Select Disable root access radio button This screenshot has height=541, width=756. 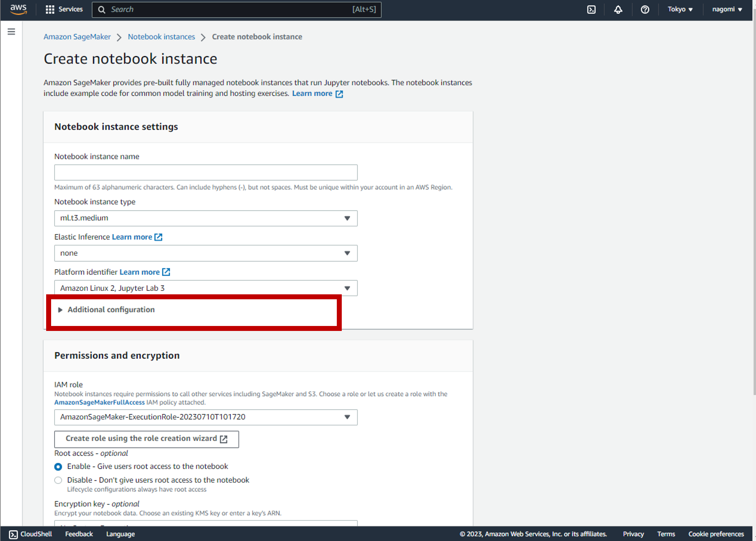click(58, 480)
